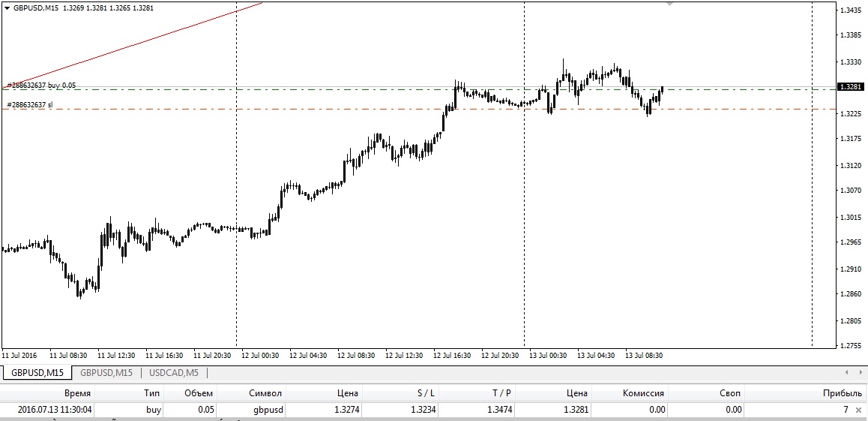Sort orders by the Объем column header
The width and height of the screenshot is (868, 421).
pos(190,393)
